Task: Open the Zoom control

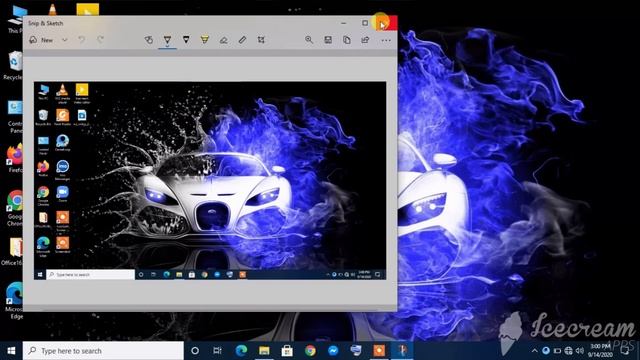Action: 309,40
